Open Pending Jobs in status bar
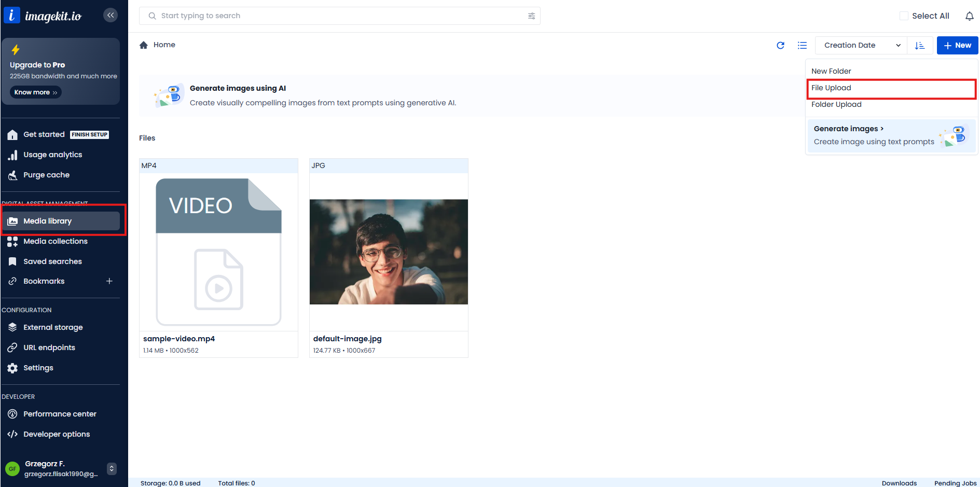Viewport: 980px width, 487px height. click(955, 483)
